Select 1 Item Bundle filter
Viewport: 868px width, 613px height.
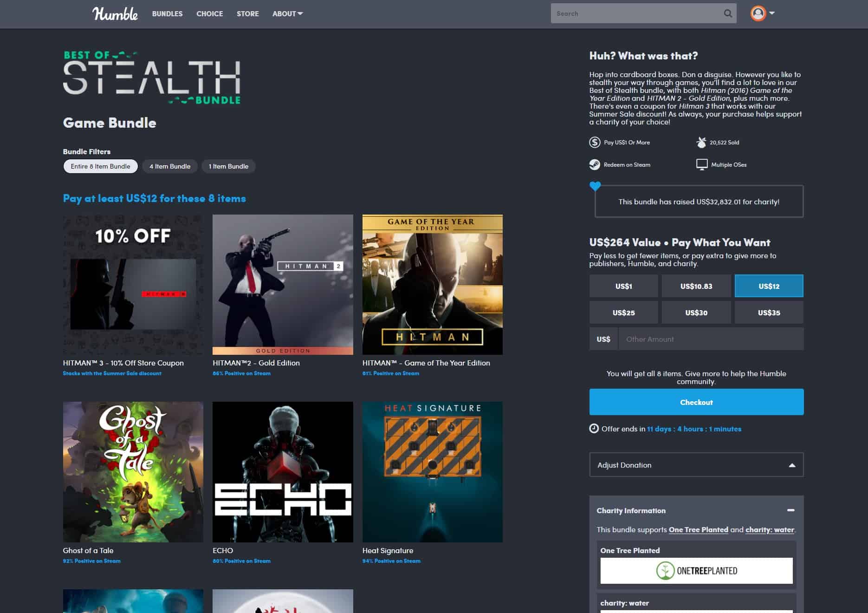coord(228,166)
